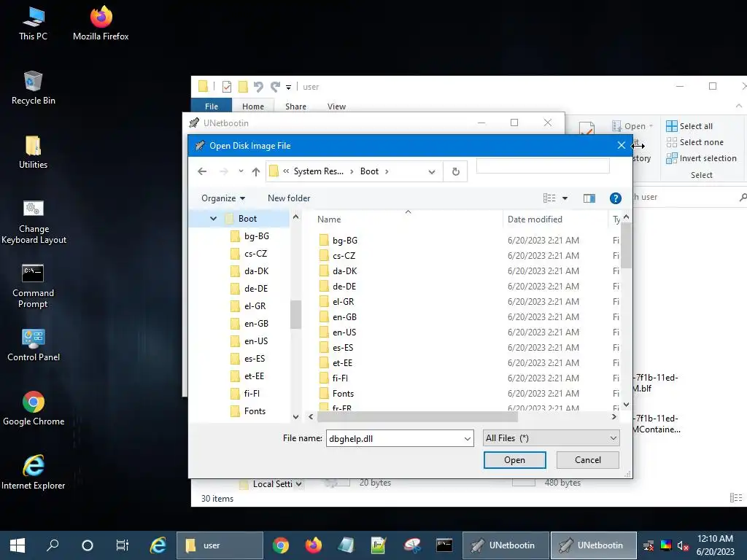This screenshot has height=560, width=747.
Task: Expand Open button dropdown in ribbon
Action: (651, 126)
